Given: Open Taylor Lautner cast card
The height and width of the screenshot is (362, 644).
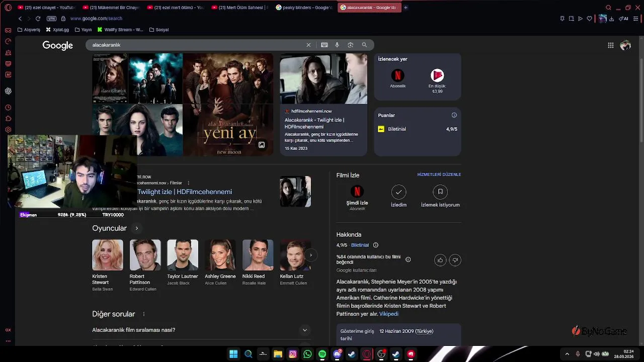Looking at the screenshot, I should (x=183, y=263).
